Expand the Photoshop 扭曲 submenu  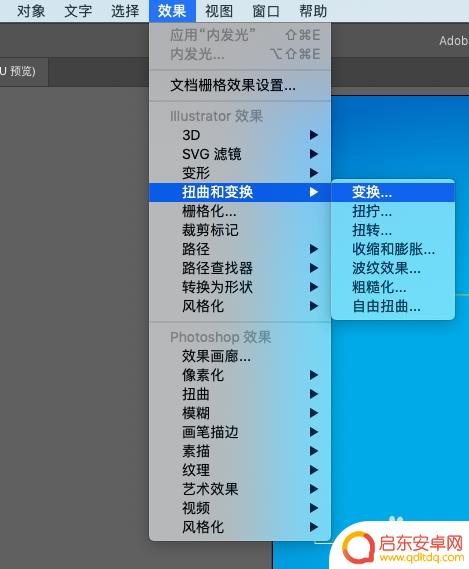240,394
